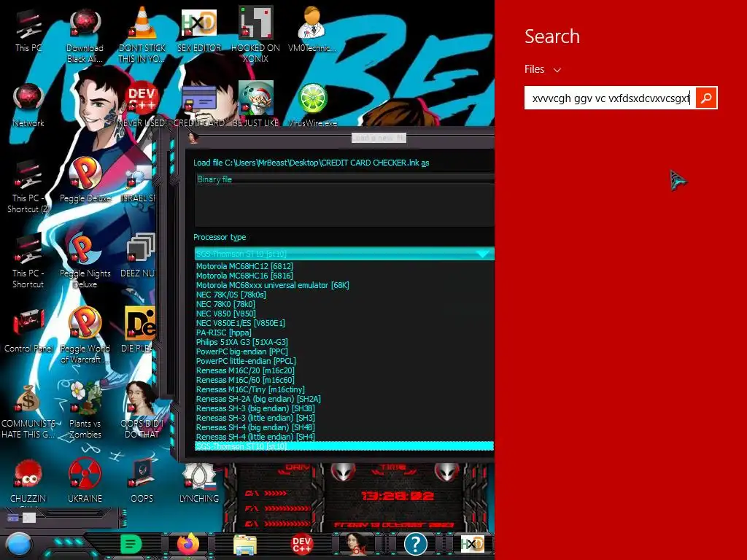The image size is (747, 560).
Task: Open the Network desktop icon
Action: [28, 106]
